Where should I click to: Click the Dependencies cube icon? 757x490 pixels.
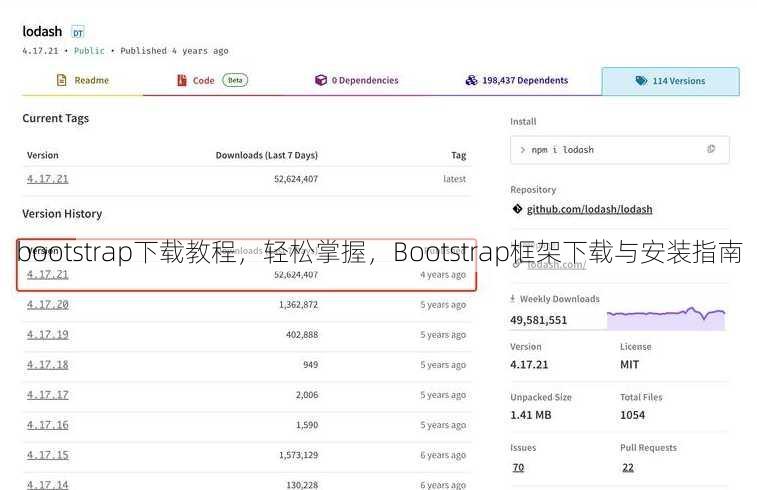(321, 80)
